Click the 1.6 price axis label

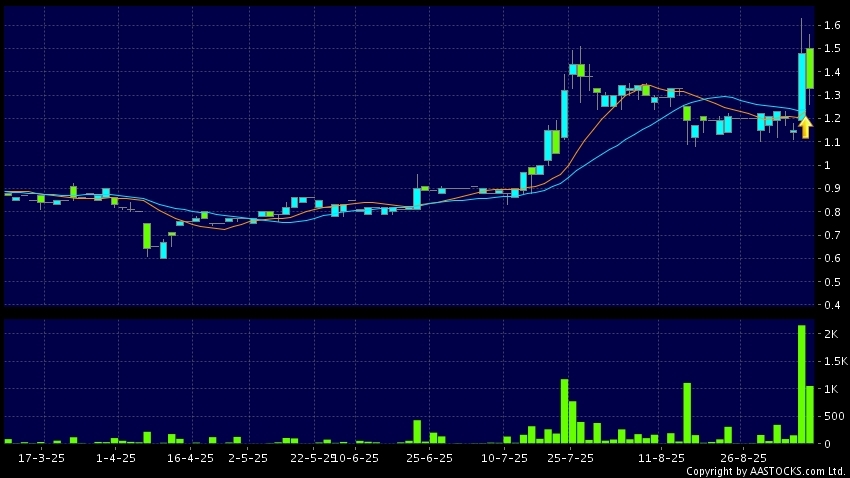point(832,25)
